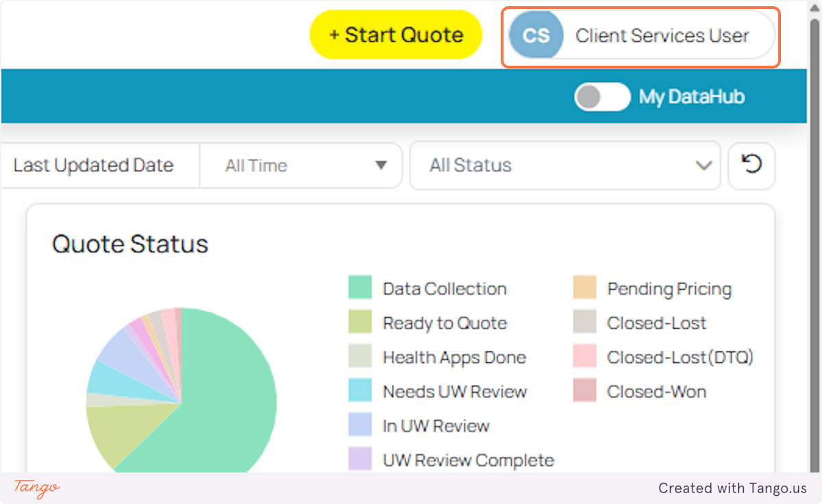Open the Client Services User account menu
Screen dimensions: 822x504
[662, 36]
